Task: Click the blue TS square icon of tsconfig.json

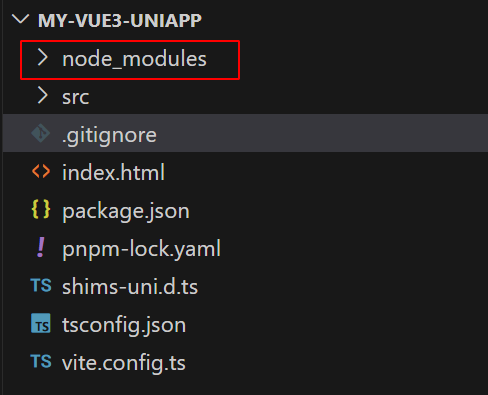Action: 41,323
